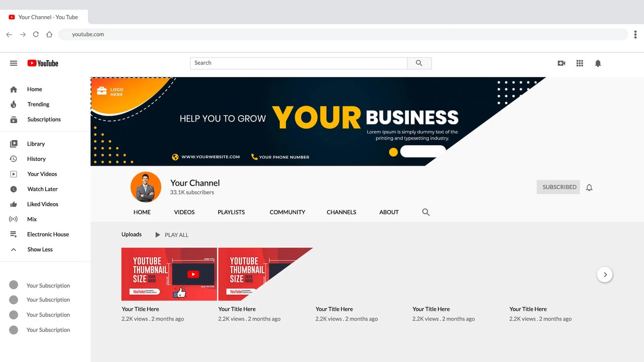Click the next arrow on uploads carousel
The width and height of the screenshot is (644, 362).
(x=605, y=274)
